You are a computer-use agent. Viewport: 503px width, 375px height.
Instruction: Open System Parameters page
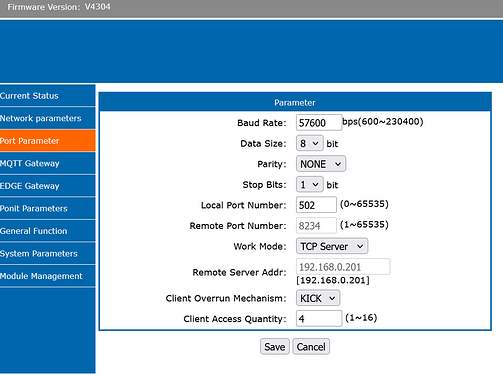point(47,253)
